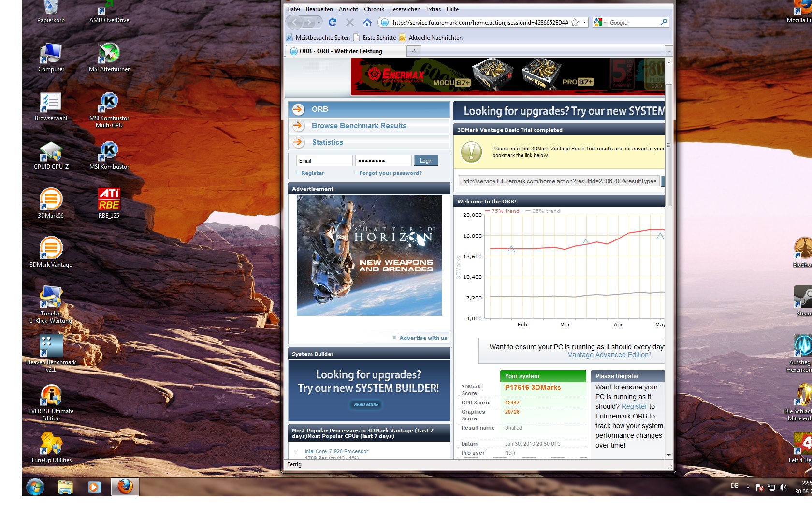The image size is (812, 508).
Task: Go to Firefox home page icon
Action: tap(367, 22)
